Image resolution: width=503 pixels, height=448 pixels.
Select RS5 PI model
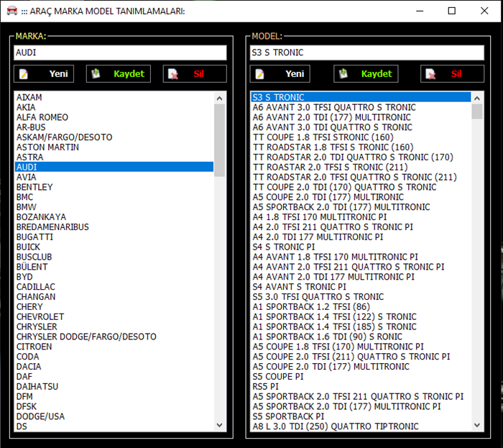pyautogui.click(x=361, y=386)
